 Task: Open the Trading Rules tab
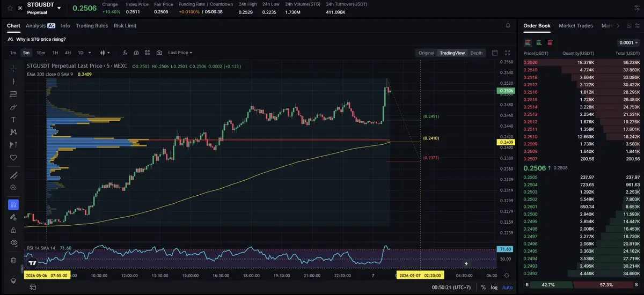point(92,25)
